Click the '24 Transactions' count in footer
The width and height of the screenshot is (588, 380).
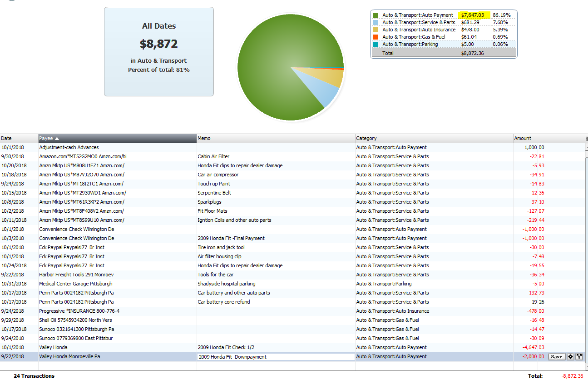tap(34, 376)
